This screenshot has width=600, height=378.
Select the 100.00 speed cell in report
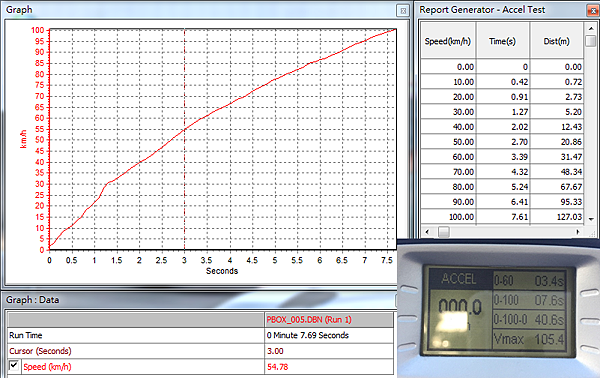(448, 217)
